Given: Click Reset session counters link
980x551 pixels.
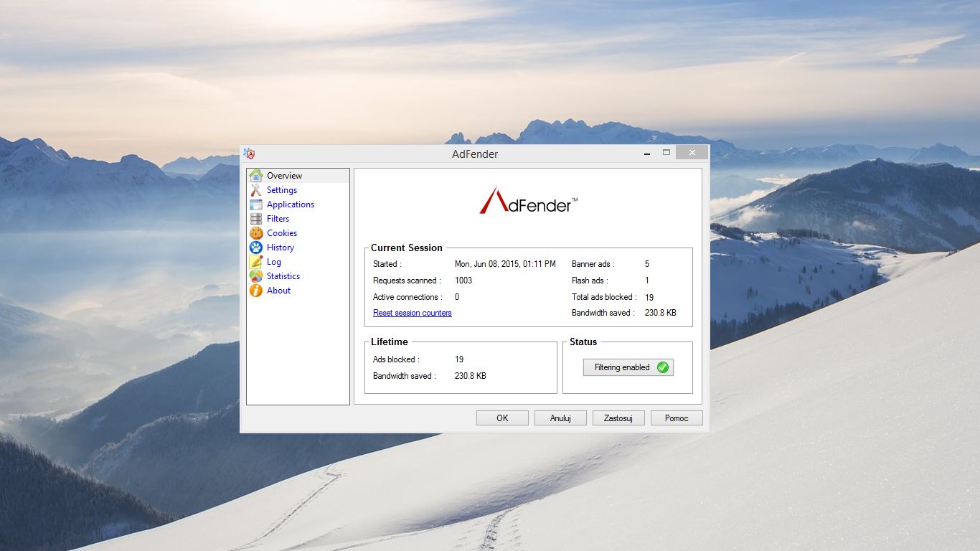Looking at the screenshot, I should 413,313.
